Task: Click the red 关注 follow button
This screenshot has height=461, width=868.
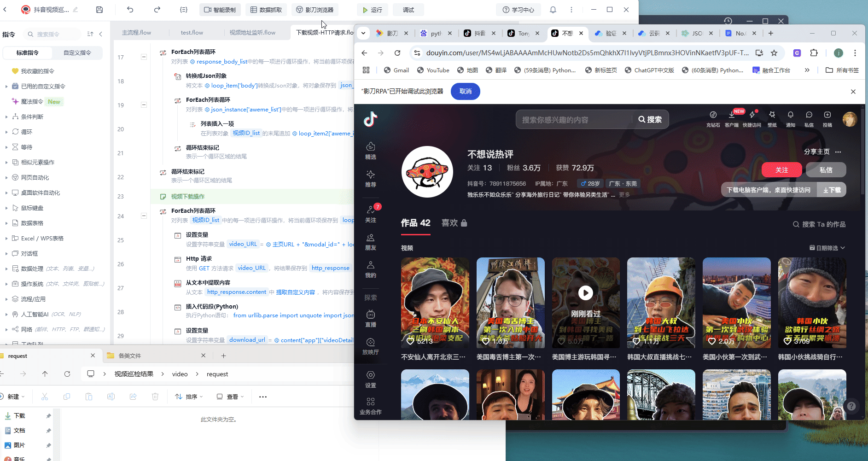Action: pyautogui.click(x=781, y=170)
